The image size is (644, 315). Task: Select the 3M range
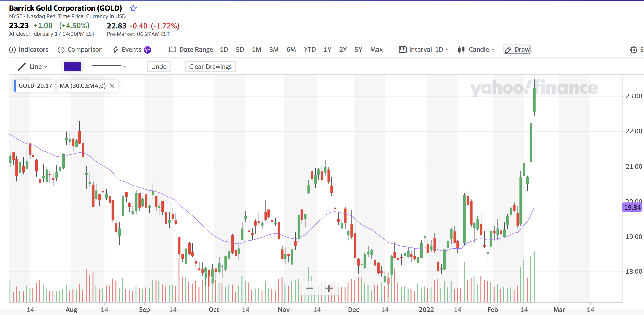274,50
